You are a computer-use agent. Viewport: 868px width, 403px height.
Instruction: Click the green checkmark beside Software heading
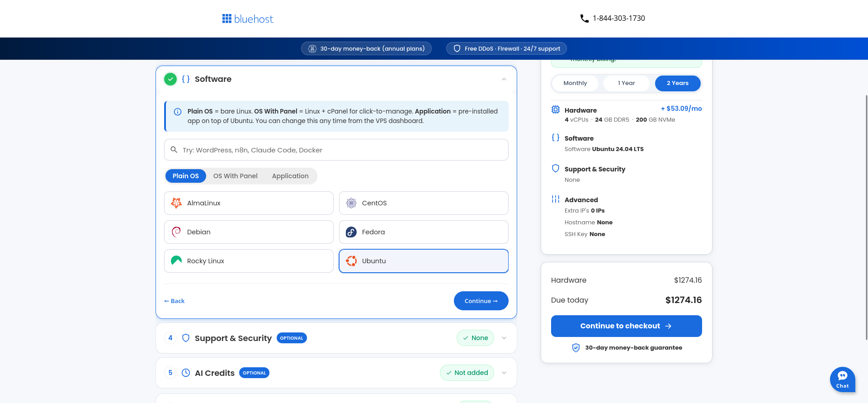tap(170, 79)
